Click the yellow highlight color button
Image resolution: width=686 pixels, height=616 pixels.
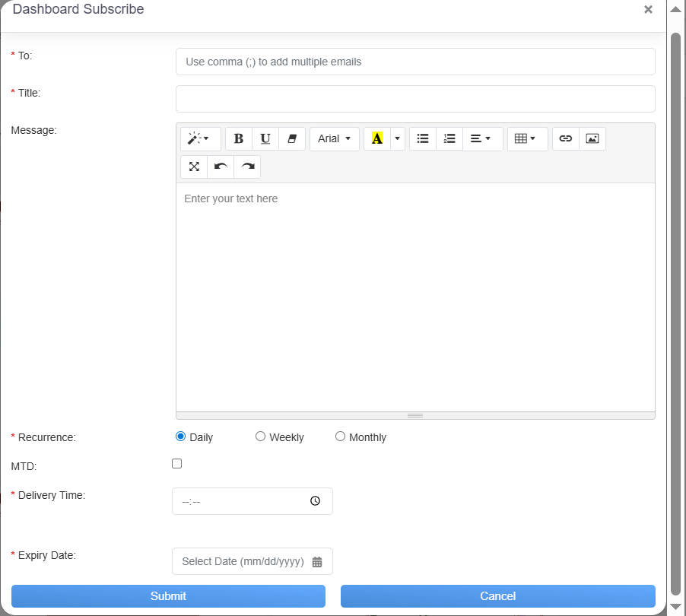[376, 138]
